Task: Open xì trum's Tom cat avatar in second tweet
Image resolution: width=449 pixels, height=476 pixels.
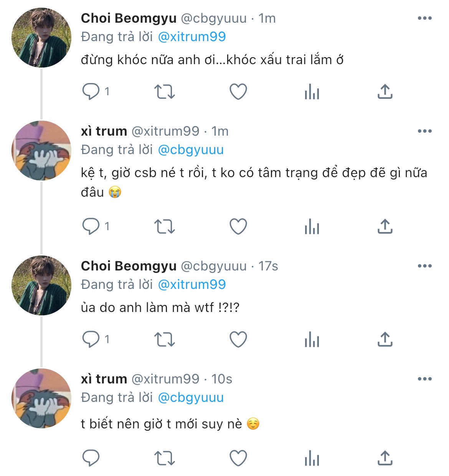Action: pyautogui.click(x=41, y=151)
